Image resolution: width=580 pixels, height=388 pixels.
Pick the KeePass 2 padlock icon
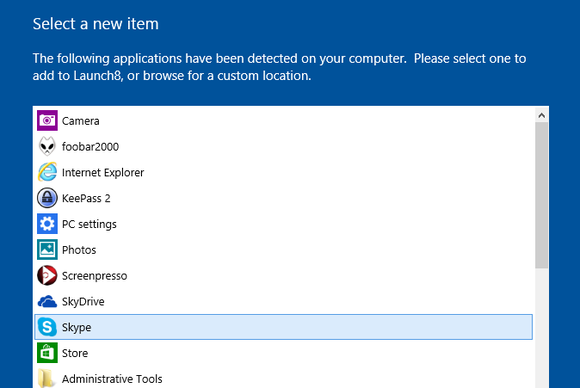pos(47,198)
